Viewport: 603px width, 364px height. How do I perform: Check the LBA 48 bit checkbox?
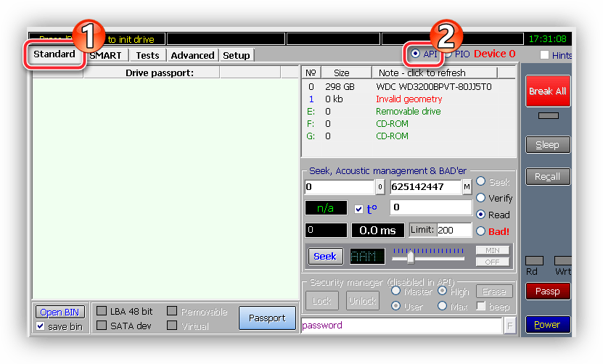(102, 311)
